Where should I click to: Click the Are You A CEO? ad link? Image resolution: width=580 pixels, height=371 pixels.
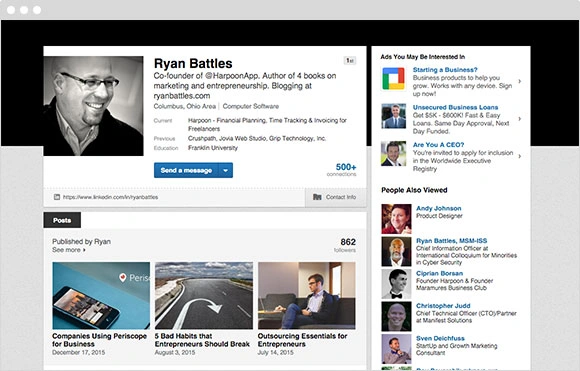(438, 145)
